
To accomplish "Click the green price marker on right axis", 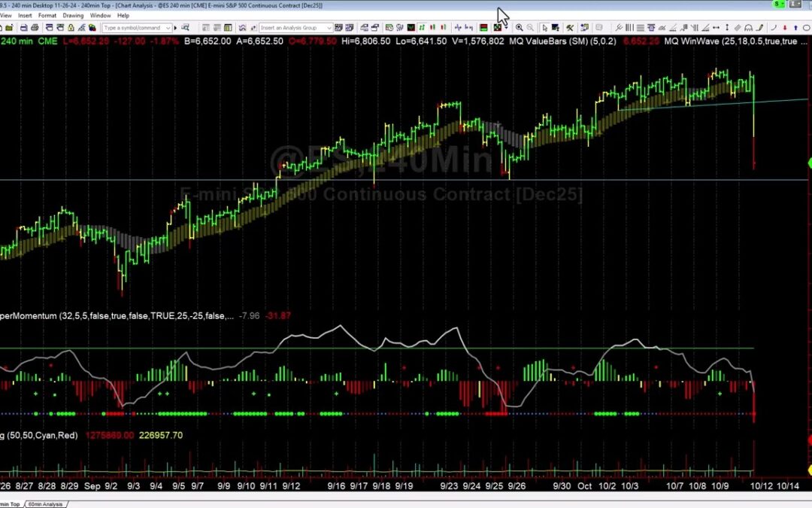I will click(x=809, y=163).
